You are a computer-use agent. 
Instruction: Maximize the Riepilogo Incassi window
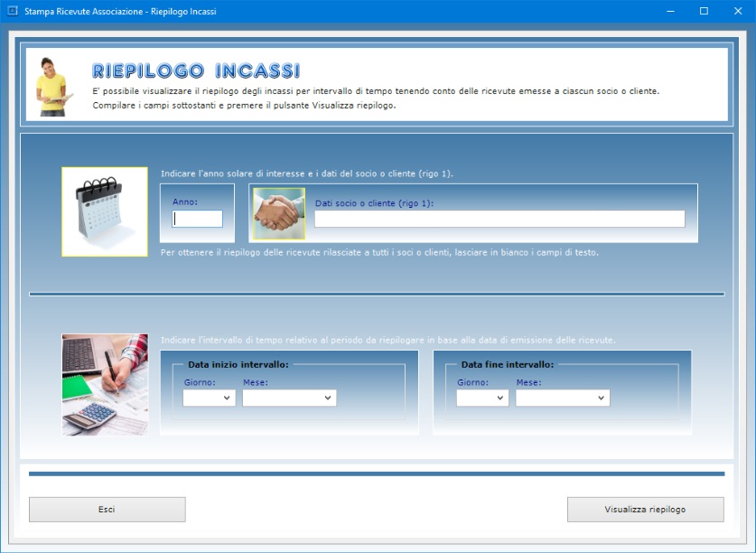704,11
